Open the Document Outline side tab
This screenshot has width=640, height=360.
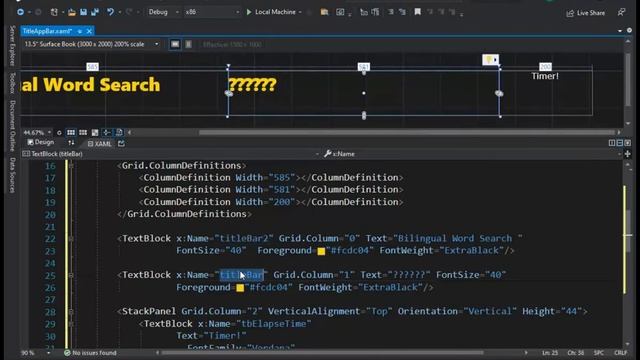(12, 125)
